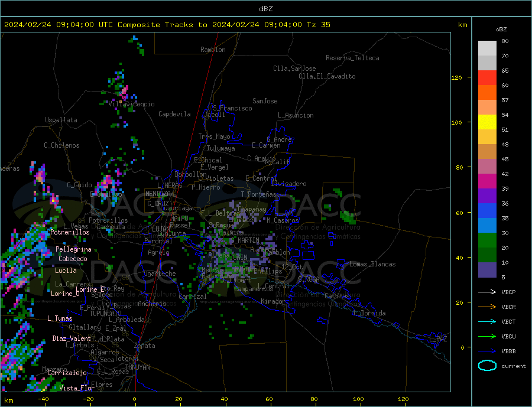Select the blue 36 dBZ color swatch
532x407 pixels.
click(487, 211)
